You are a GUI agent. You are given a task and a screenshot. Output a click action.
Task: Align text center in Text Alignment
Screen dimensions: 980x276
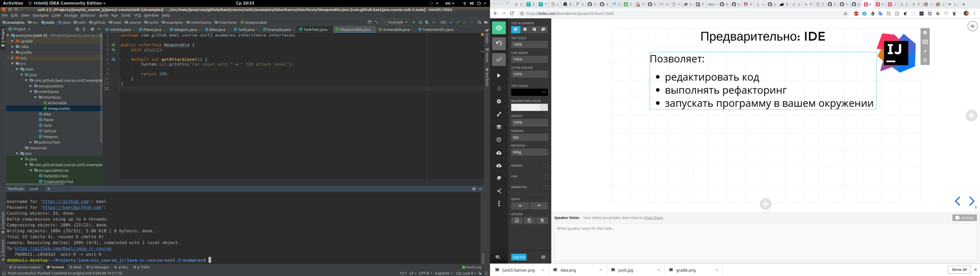tap(525, 29)
